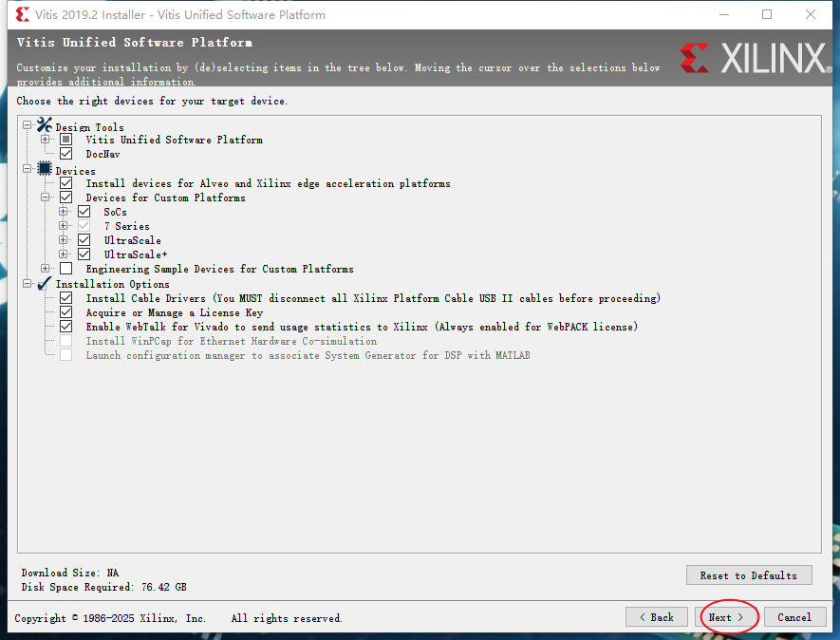Image resolution: width=840 pixels, height=640 pixels.
Task: Uncheck the UltraScale checkbox
Action: tap(84, 240)
